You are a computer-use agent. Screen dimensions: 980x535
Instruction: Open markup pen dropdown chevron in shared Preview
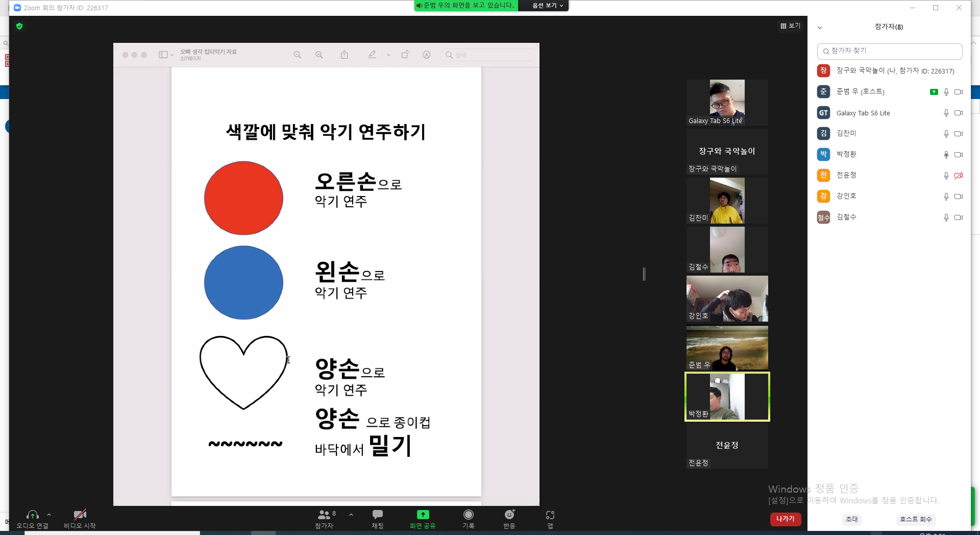388,55
